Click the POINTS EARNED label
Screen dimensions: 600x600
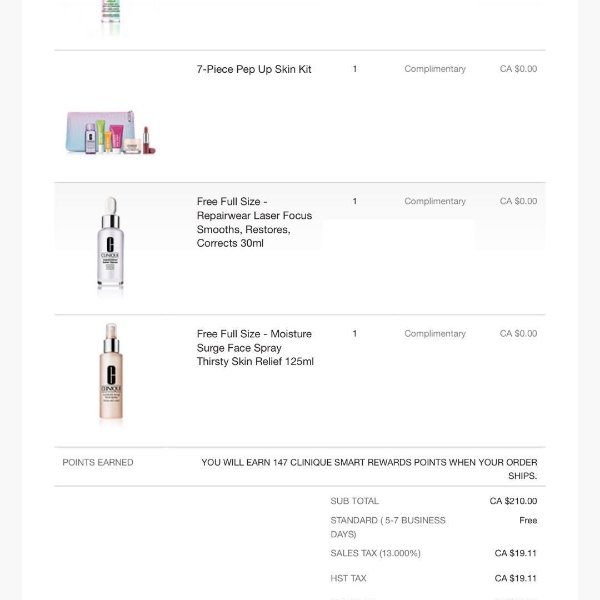(x=98, y=462)
